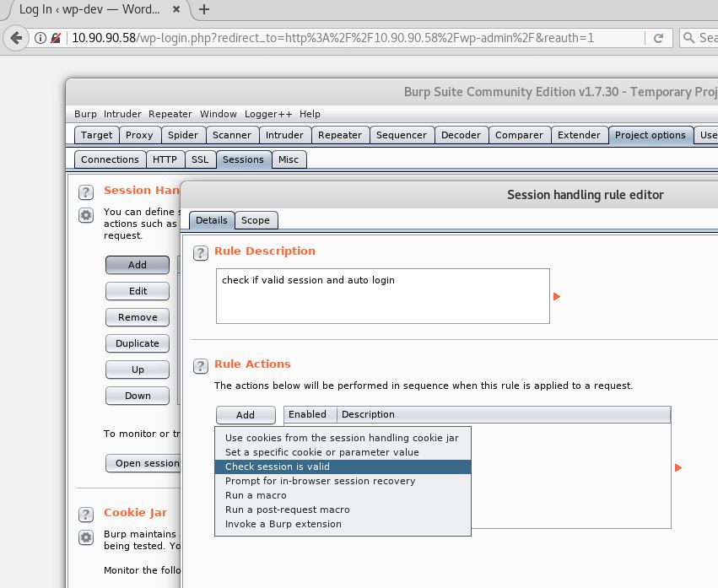This screenshot has height=588, width=718.
Task: Open the Intruder menu in menu bar
Action: pos(122,114)
